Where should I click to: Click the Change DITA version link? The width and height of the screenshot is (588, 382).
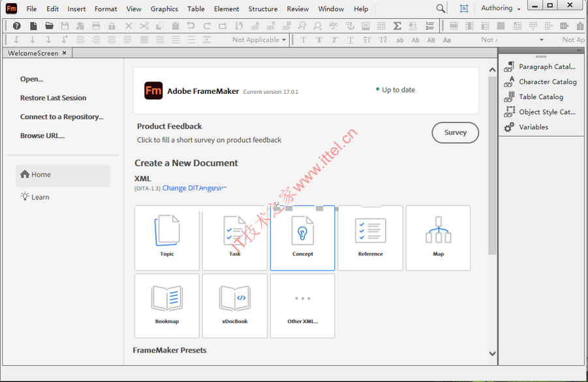coord(194,188)
